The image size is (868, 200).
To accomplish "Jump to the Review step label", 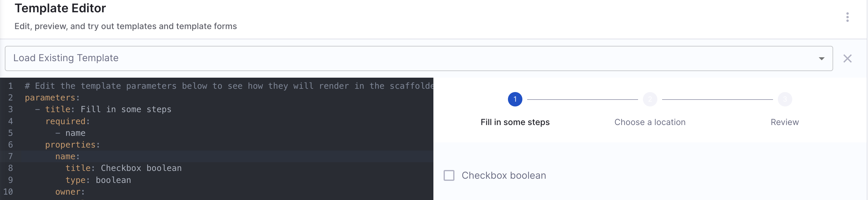I will (785, 122).
